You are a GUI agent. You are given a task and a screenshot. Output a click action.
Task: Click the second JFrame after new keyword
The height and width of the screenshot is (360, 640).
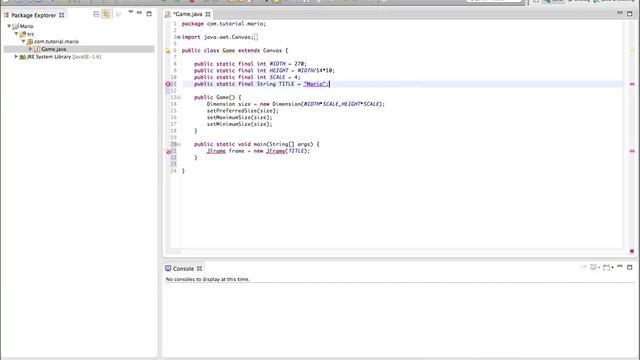click(x=276, y=151)
